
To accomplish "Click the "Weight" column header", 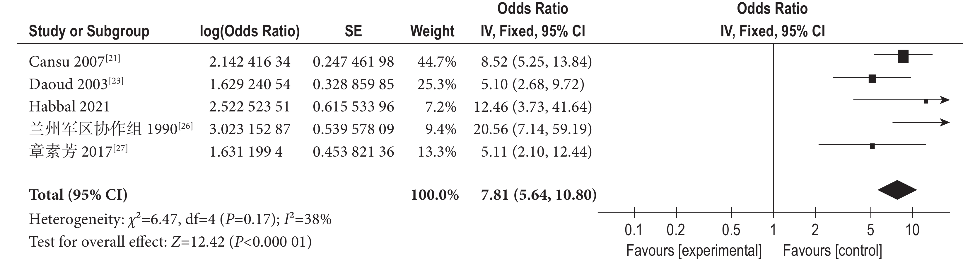I will click(x=432, y=31).
